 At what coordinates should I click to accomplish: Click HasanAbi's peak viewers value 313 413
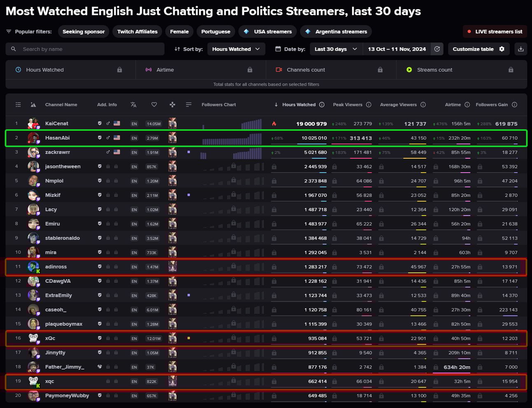coord(361,138)
